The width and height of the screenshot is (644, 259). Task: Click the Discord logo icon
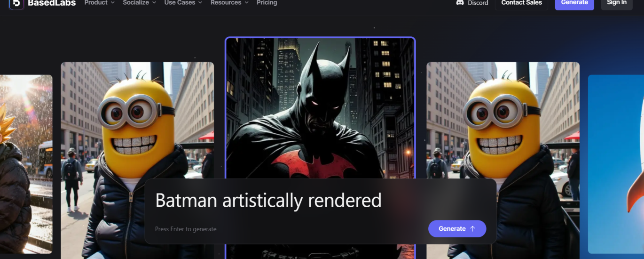pos(460,3)
